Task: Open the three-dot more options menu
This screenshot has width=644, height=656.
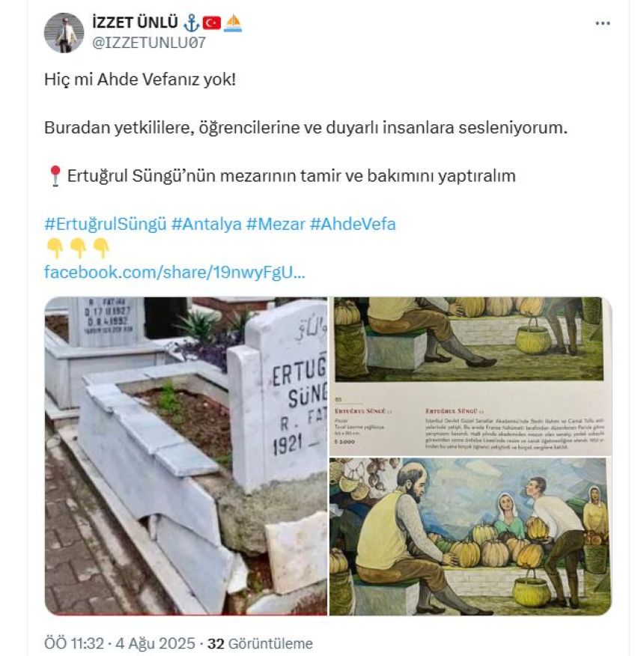Action: [x=602, y=23]
